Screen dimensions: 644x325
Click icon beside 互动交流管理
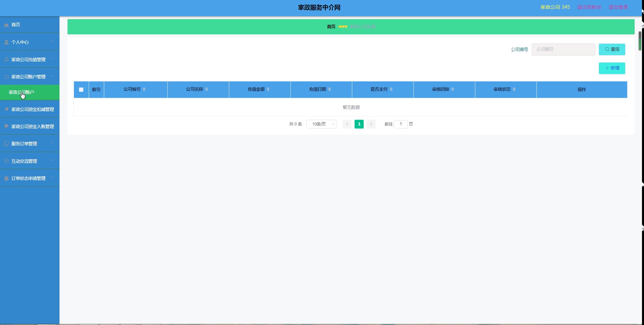6,161
